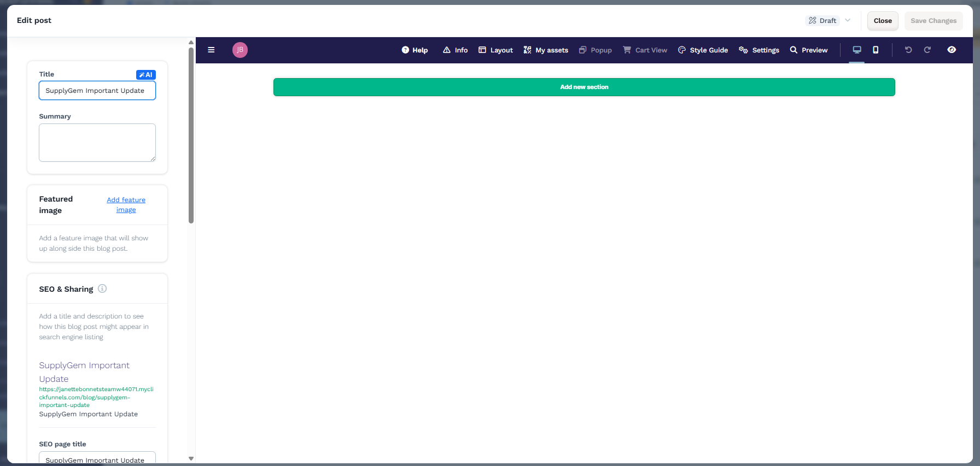The image size is (980, 466).
Task: Click the Info warning triangle icon
Action: (447, 50)
